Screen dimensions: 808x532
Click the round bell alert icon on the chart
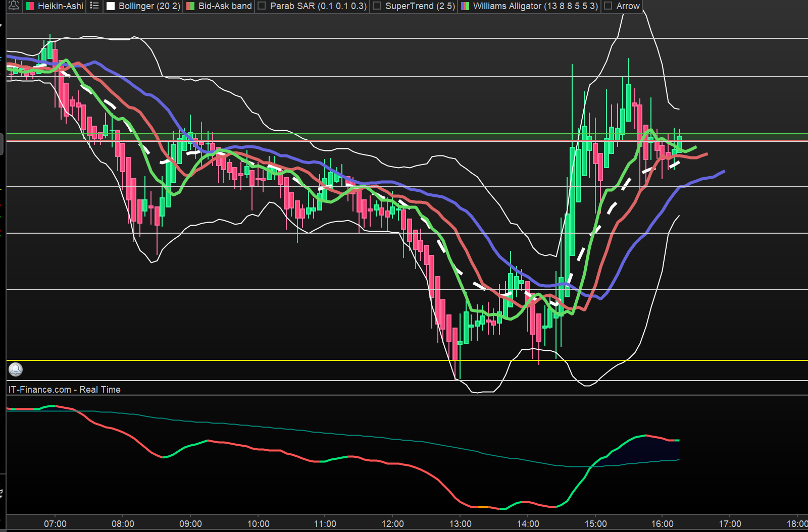coord(16,369)
